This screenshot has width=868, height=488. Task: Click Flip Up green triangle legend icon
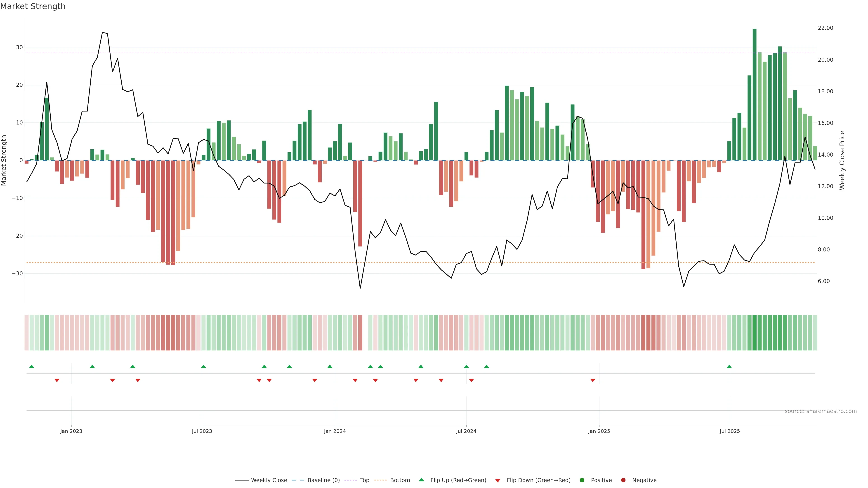[x=421, y=480]
